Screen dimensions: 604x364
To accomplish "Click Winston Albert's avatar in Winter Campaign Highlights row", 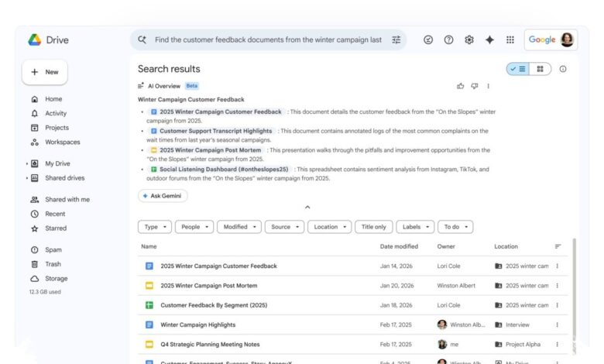I will click(x=442, y=325).
